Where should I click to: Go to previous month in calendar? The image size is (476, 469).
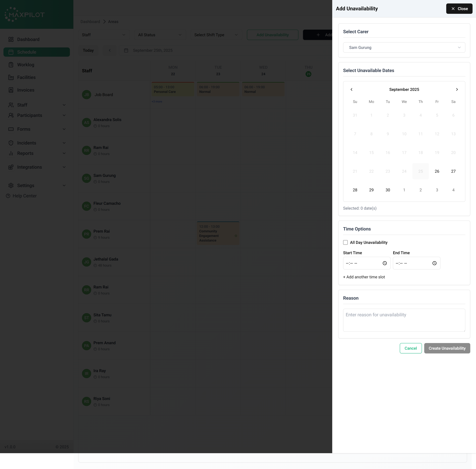tap(352, 89)
